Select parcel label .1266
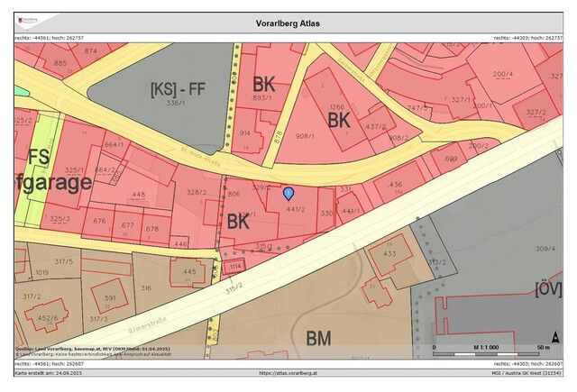 (336, 107)
